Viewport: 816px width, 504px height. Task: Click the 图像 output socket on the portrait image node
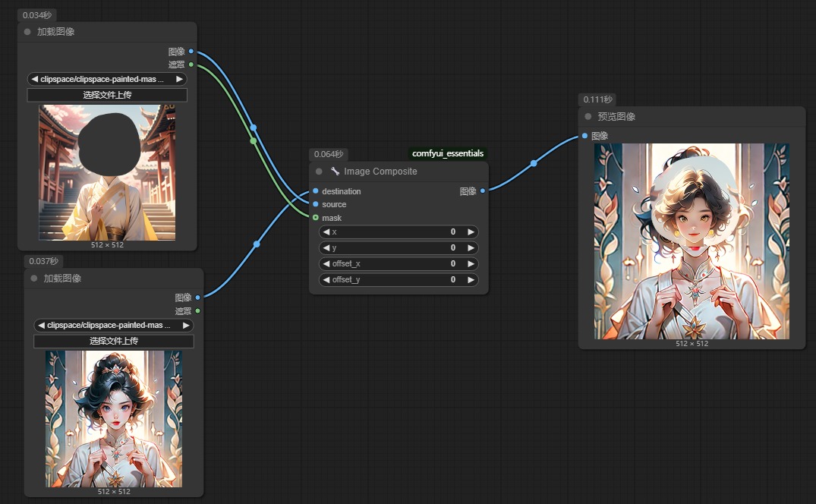click(197, 298)
